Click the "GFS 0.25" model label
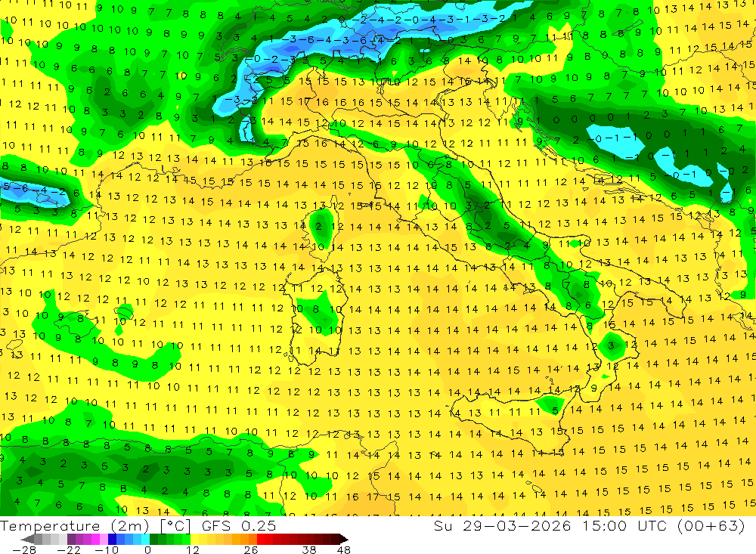 [x=239, y=525]
